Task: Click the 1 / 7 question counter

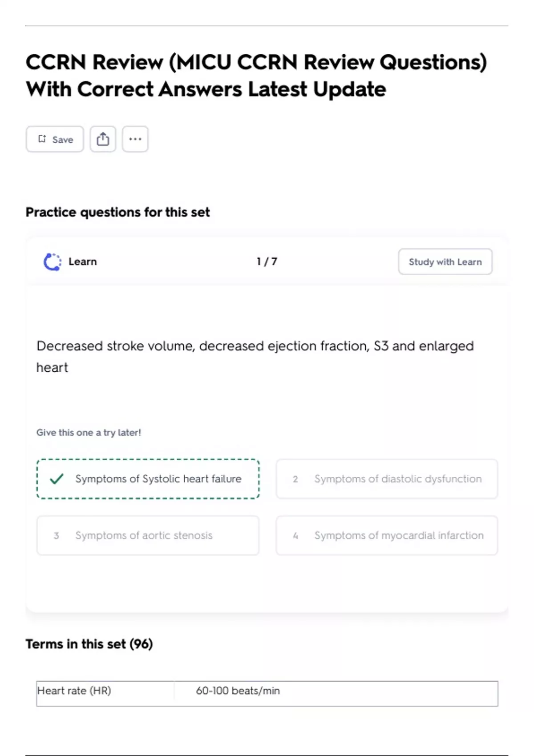Action: (x=267, y=261)
